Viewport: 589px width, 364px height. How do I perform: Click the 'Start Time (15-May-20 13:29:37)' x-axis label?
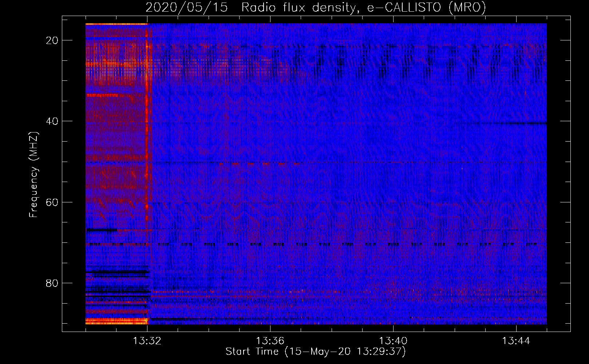(316, 352)
